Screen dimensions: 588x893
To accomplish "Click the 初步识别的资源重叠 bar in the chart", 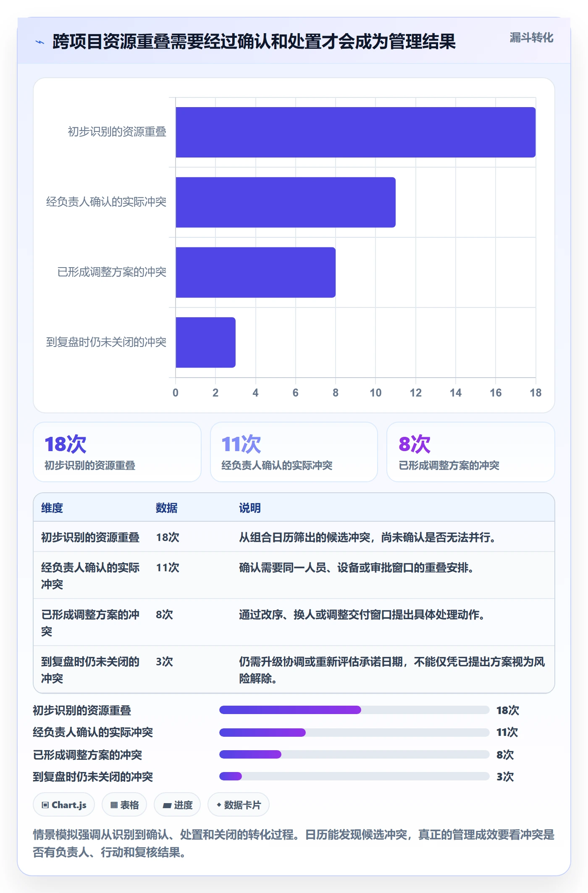I will point(355,132).
